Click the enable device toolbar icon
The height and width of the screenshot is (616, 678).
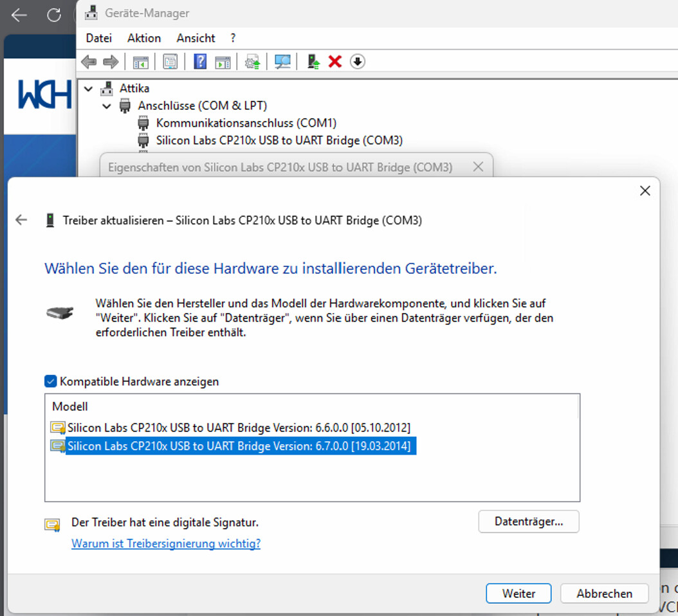(313, 62)
